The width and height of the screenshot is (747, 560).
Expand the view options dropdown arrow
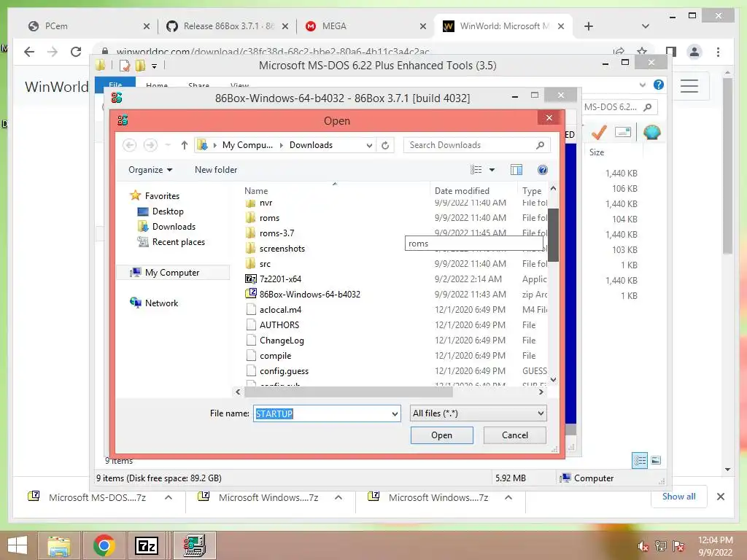click(x=492, y=169)
